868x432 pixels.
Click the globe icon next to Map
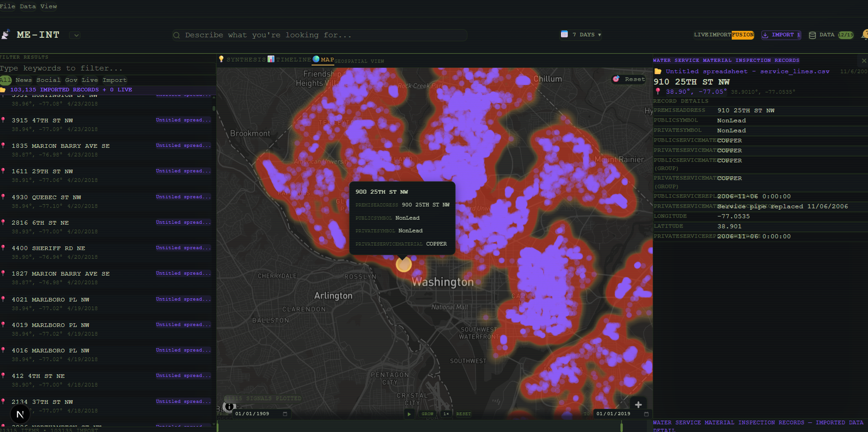point(316,59)
